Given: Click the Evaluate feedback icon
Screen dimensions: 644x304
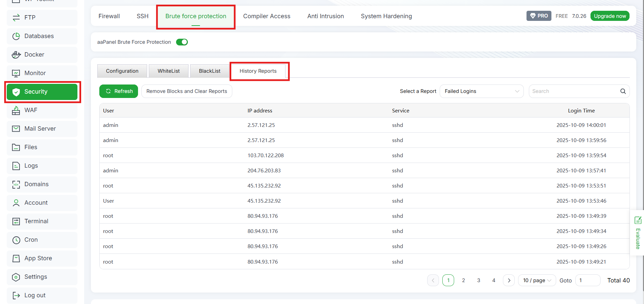Looking at the screenshot, I should (x=638, y=221).
